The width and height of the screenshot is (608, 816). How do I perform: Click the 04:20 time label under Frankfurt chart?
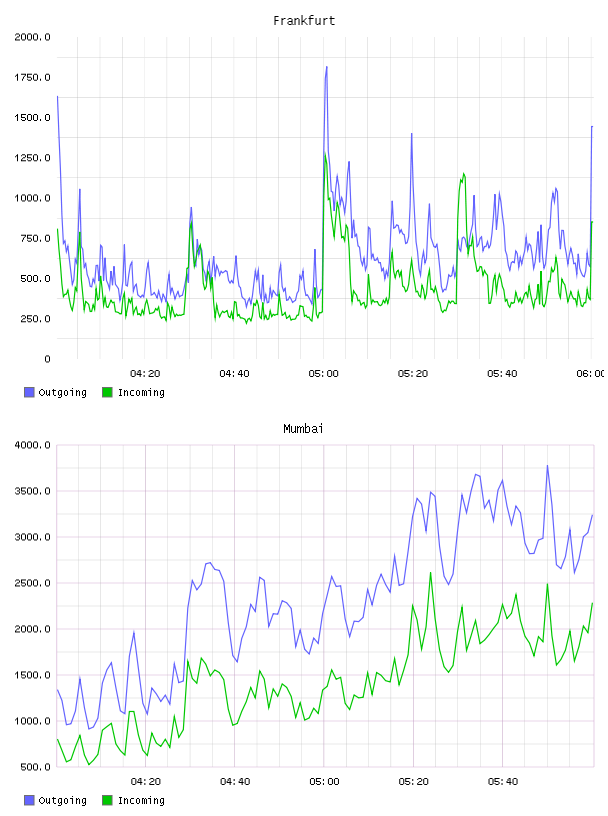tap(145, 374)
